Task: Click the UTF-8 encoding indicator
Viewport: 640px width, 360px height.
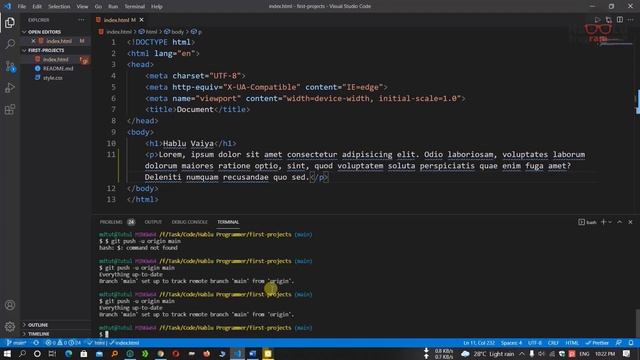Action: (x=535, y=343)
